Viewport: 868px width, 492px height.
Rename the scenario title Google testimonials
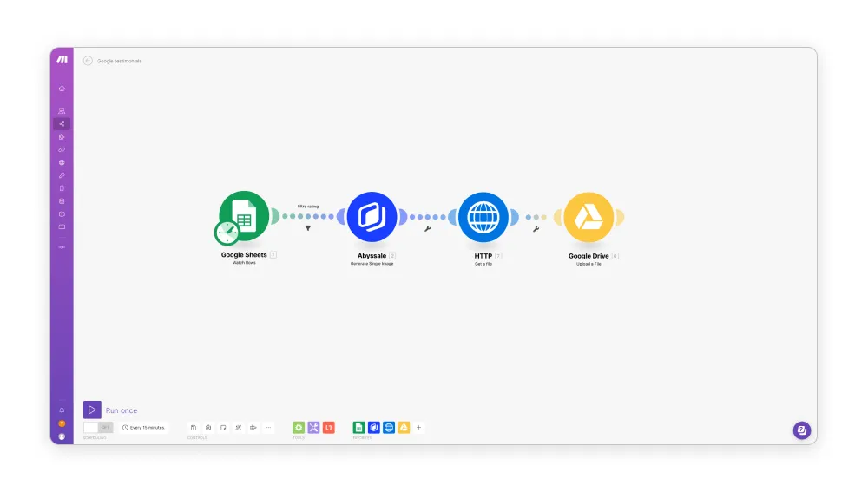pyautogui.click(x=120, y=61)
